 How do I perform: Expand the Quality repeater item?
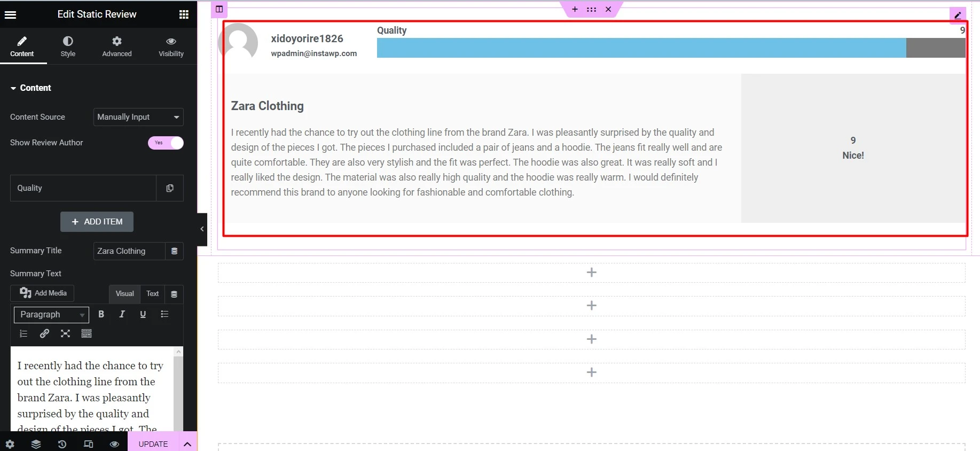click(83, 188)
